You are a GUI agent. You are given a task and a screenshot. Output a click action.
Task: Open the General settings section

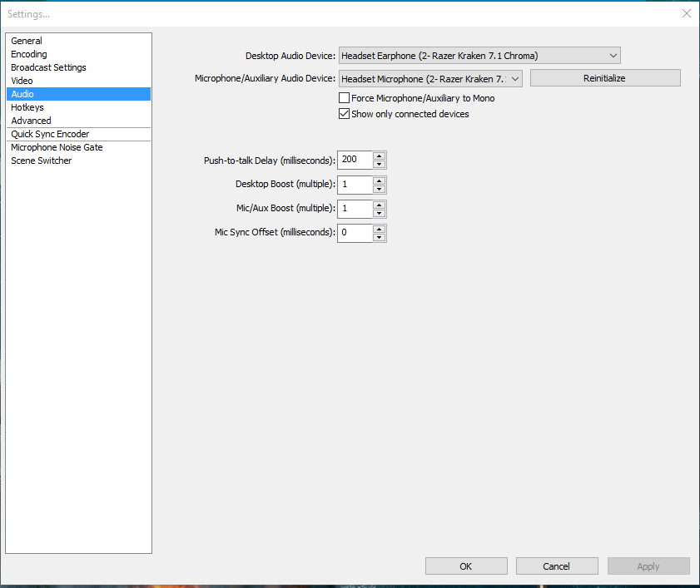coord(78,41)
